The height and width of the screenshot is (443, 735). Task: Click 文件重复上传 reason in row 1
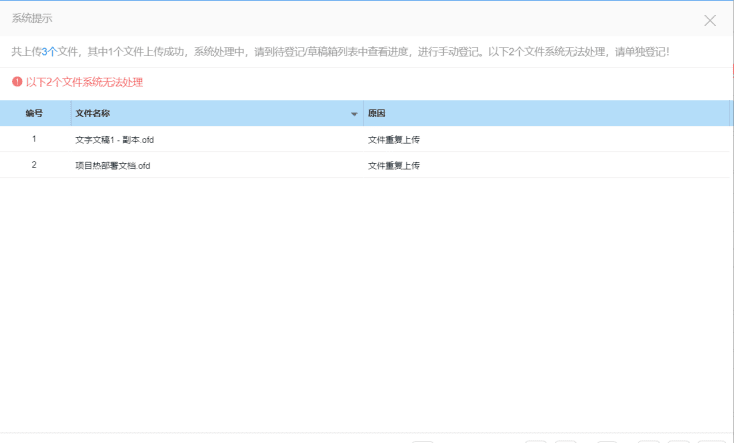(x=394, y=140)
